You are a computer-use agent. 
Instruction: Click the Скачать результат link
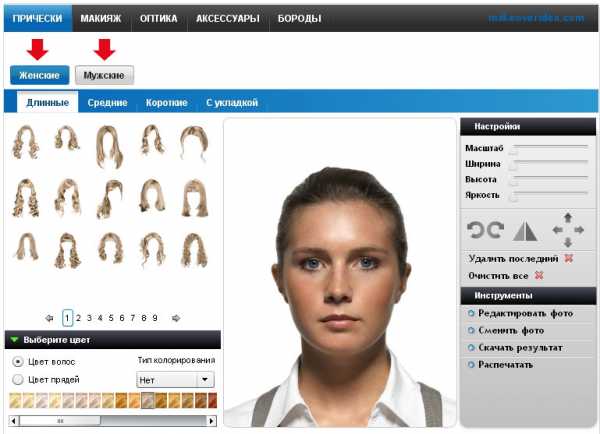point(519,348)
